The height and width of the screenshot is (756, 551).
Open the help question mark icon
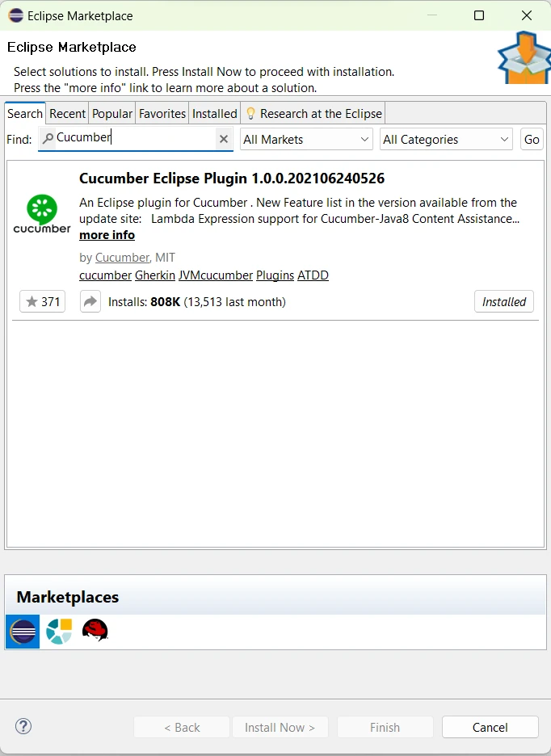[x=23, y=726]
